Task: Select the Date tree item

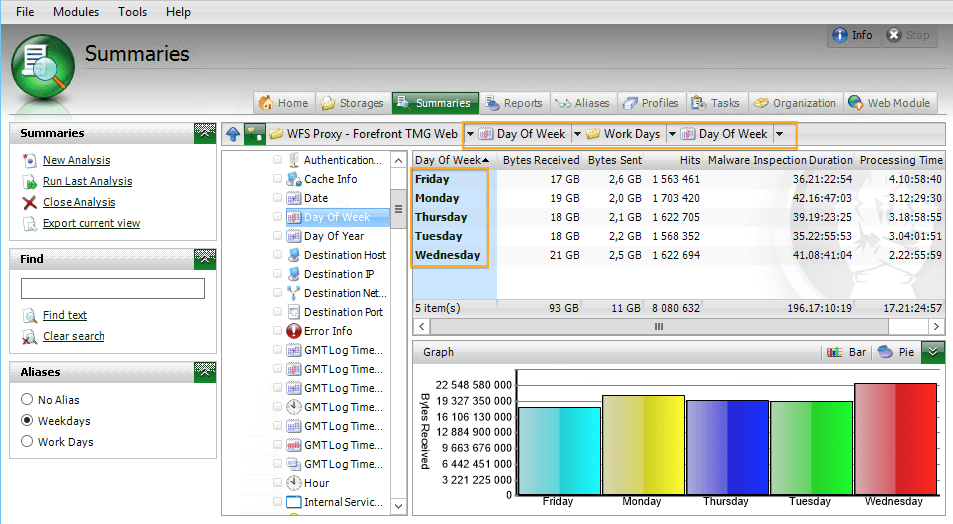Action: coord(316,198)
